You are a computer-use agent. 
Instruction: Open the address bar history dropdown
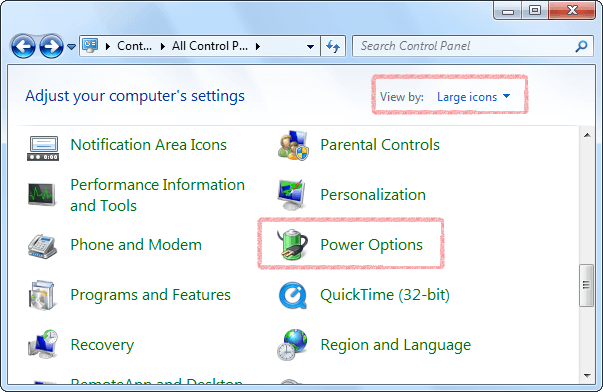310,47
